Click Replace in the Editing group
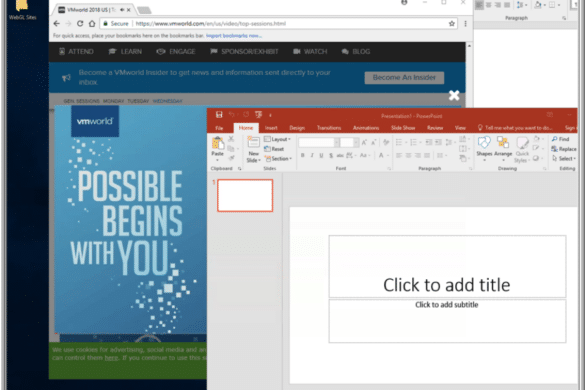585x390 pixels. (564, 149)
